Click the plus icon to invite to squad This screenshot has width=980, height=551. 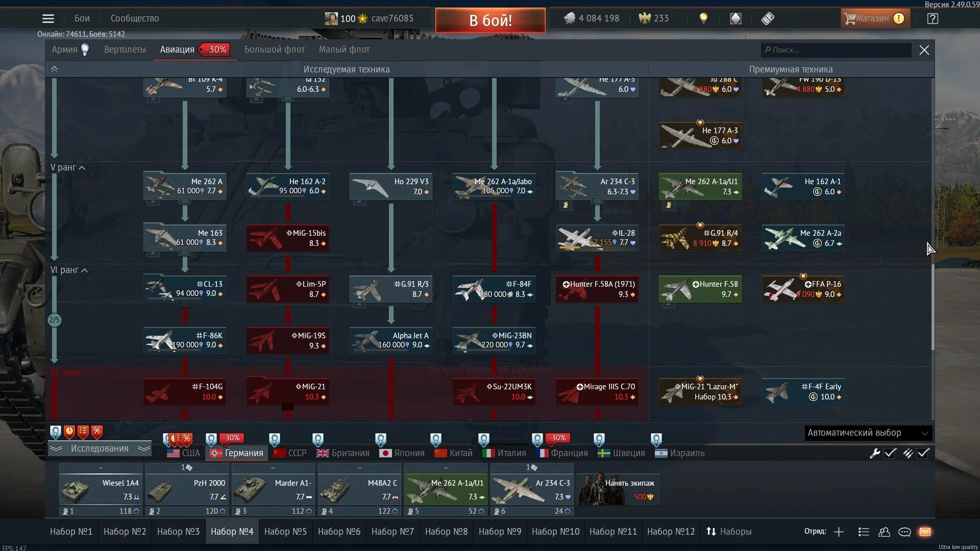(x=839, y=532)
